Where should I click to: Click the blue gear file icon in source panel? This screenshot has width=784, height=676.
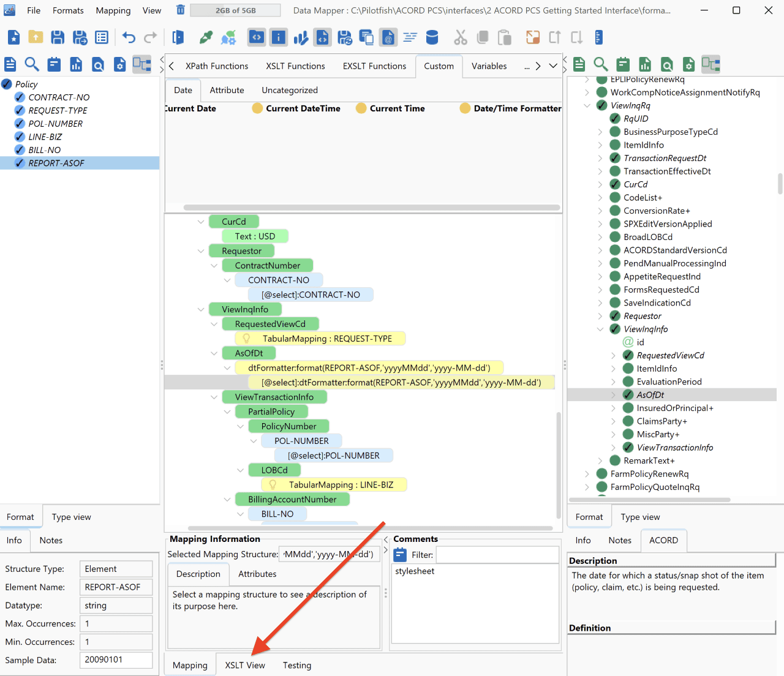tap(120, 64)
